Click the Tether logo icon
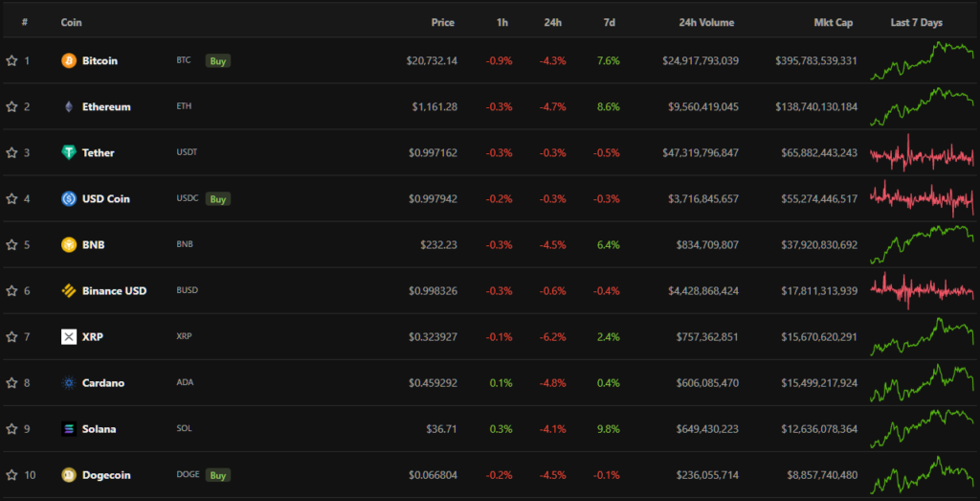 (x=69, y=152)
